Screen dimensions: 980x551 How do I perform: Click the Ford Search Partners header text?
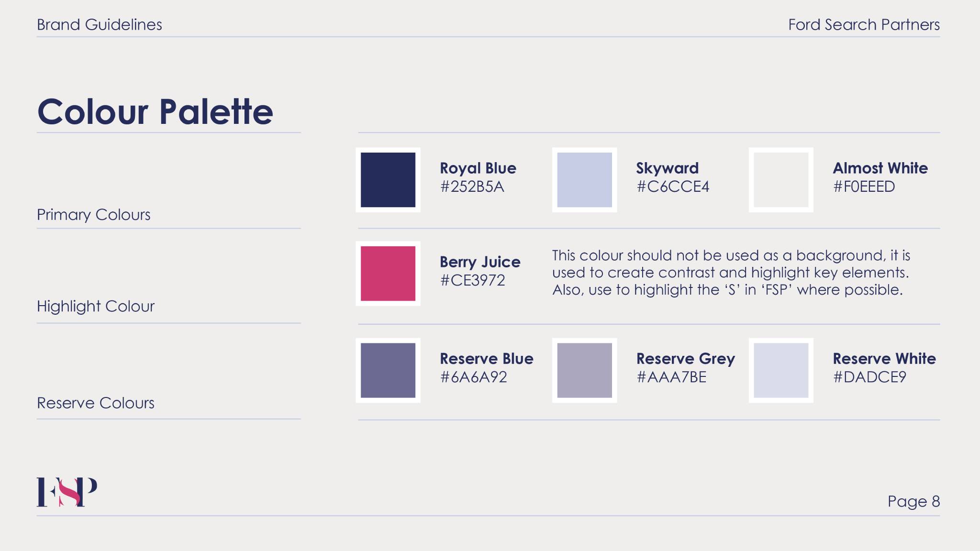click(x=864, y=24)
